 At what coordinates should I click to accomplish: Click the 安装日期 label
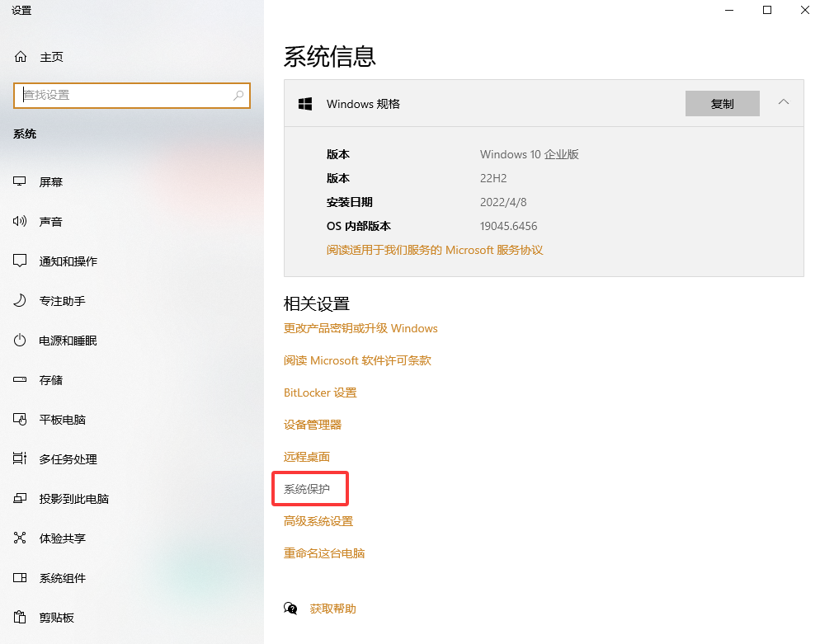click(349, 202)
